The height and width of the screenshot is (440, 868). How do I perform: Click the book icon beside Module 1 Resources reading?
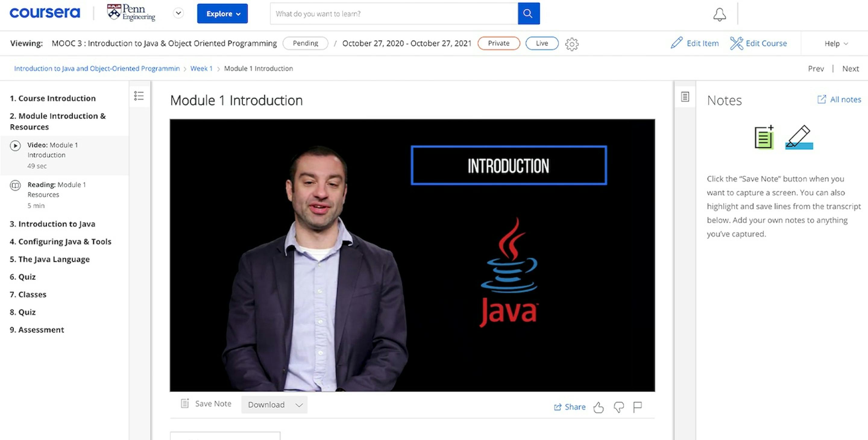click(15, 185)
